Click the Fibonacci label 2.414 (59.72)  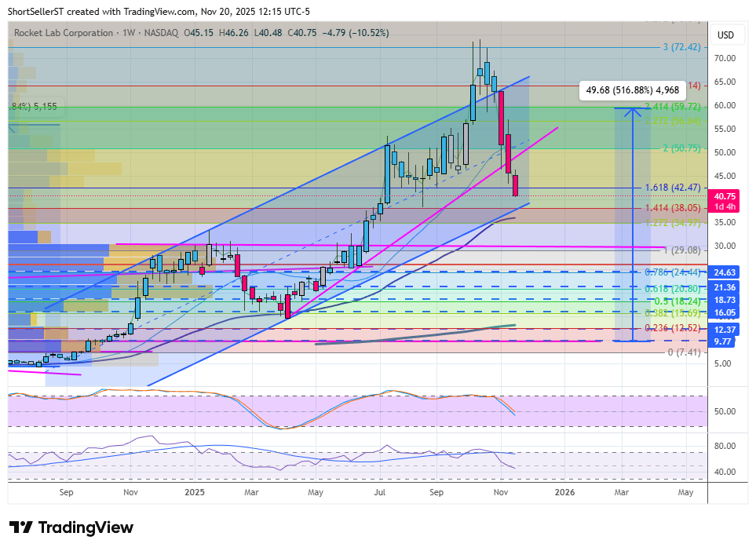673,107
